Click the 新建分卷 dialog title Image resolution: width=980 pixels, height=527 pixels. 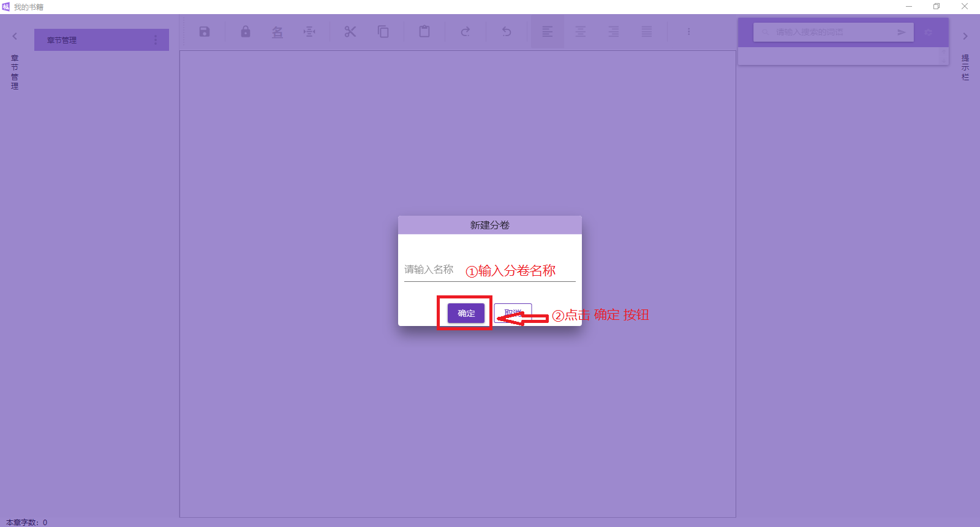(x=490, y=225)
